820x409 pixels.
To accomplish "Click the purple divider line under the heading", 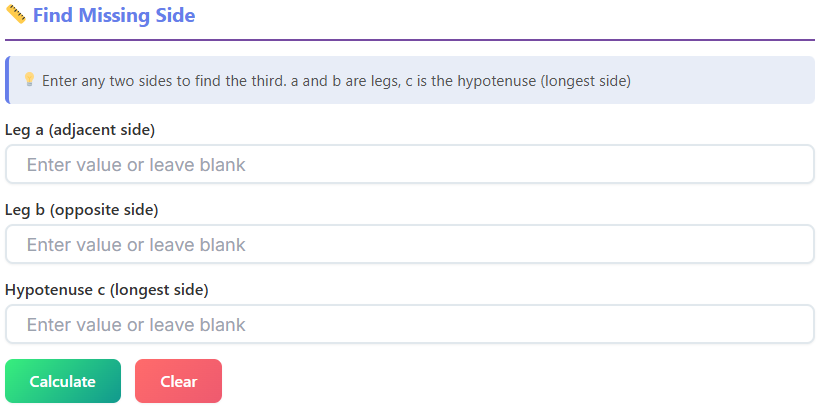I will coord(410,40).
